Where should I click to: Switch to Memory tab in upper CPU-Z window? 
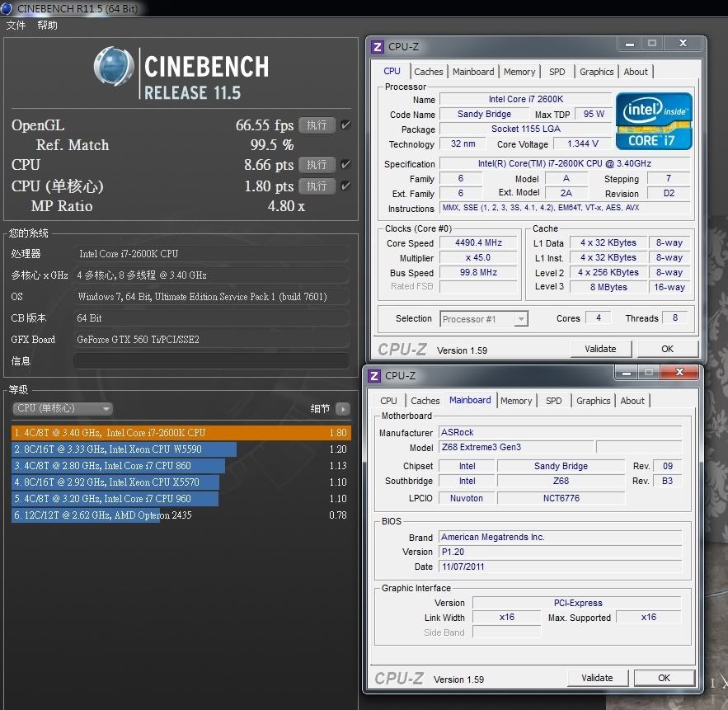[x=519, y=72]
